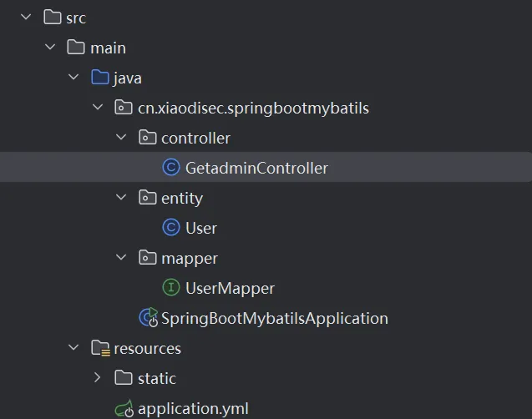Click the UserMapper interface icon
This screenshot has width=532, height=419.
(171, 288)
